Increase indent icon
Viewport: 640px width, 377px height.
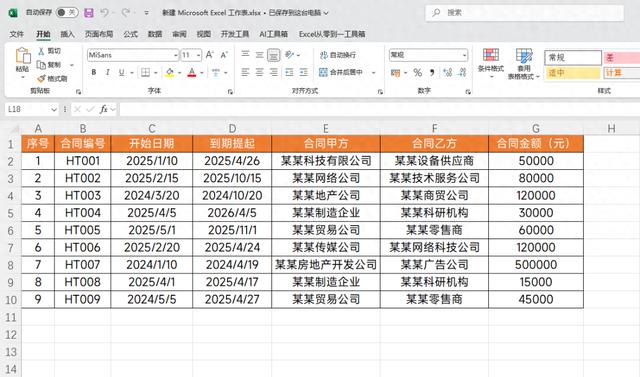tap(304, 73)
